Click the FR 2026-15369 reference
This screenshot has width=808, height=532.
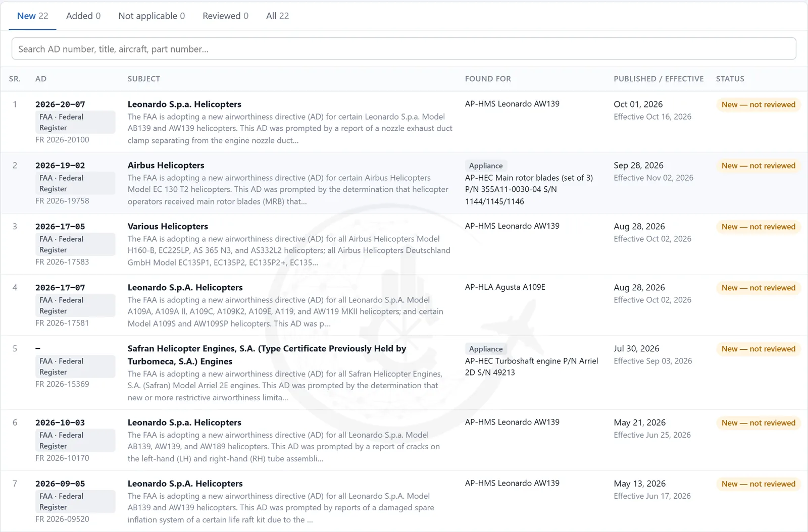point(62,384)
